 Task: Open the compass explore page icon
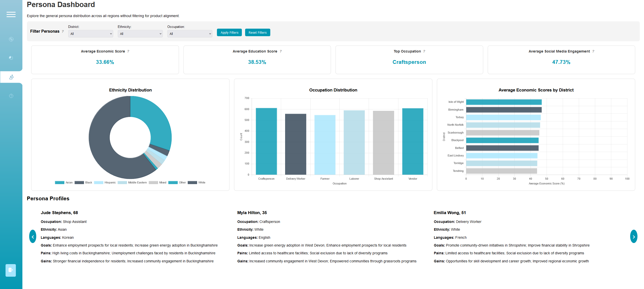pyautogui.click(x=11, y=39)
